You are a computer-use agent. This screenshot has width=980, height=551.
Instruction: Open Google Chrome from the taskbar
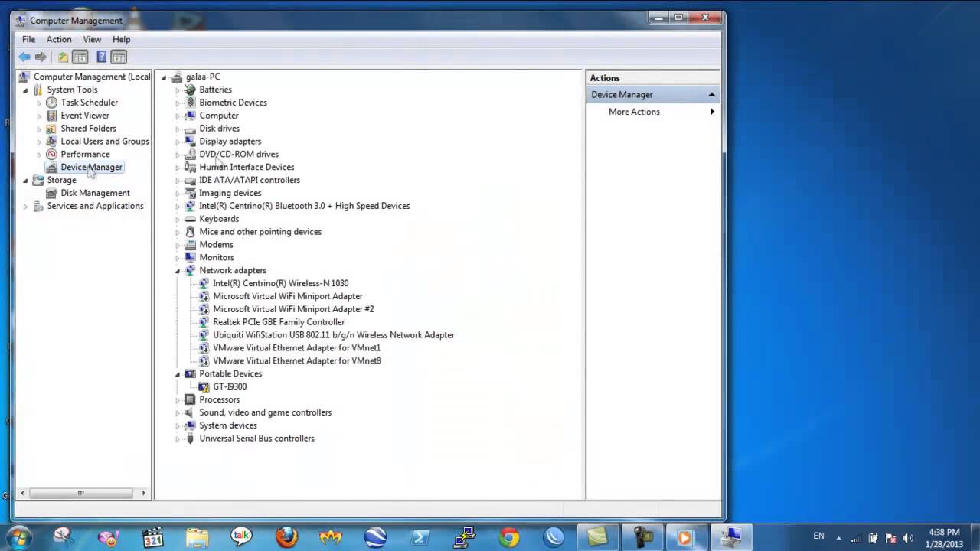coord(508,537)
